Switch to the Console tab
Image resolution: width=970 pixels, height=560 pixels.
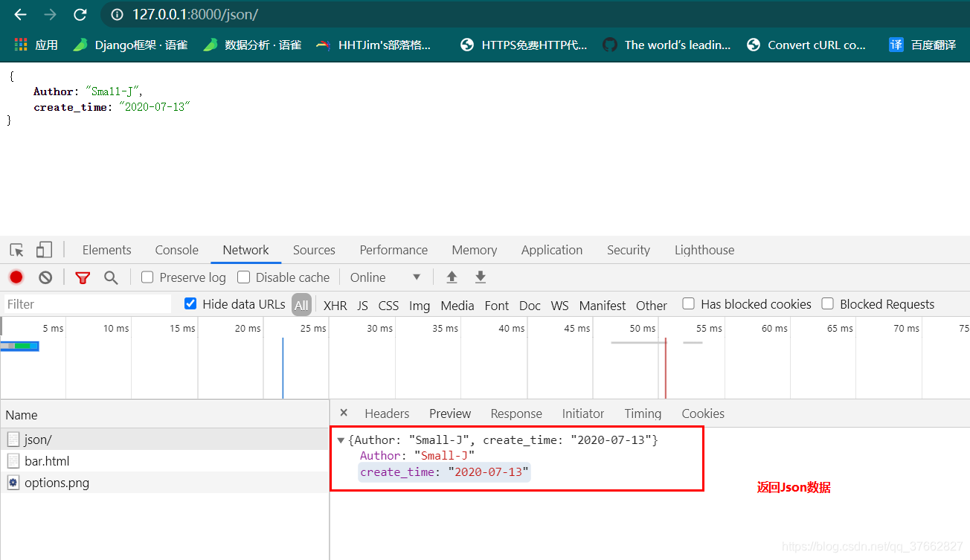[x=176, y=250]
